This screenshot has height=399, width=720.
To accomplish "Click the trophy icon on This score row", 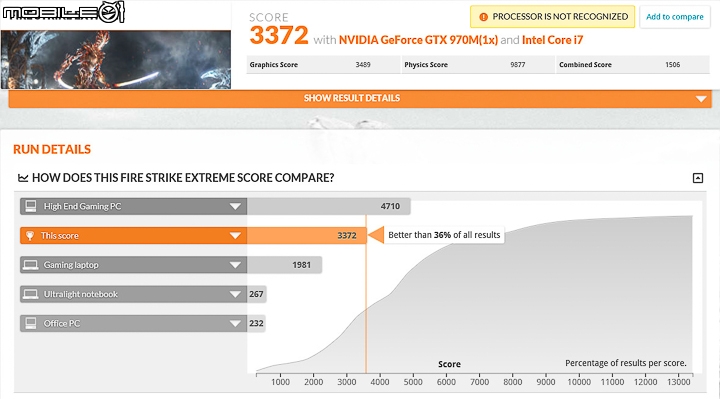I will (30, 236).
